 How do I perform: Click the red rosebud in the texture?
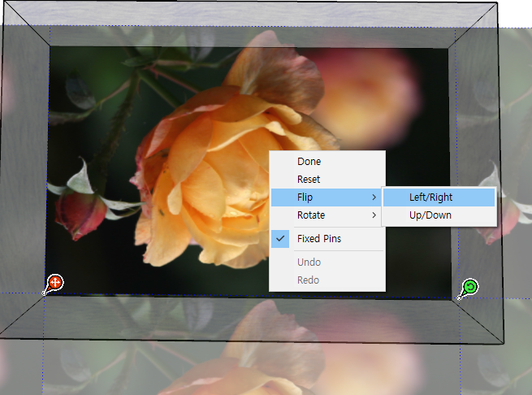(x=80, y=214)
